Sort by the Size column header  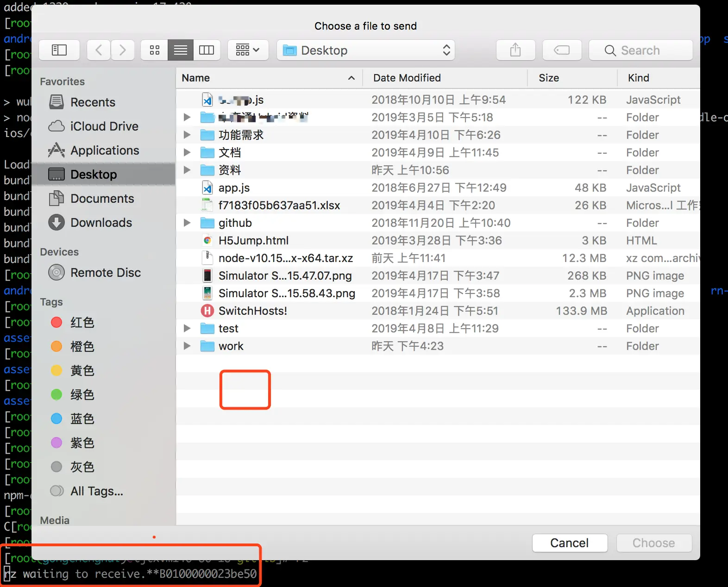click(572, 78)
